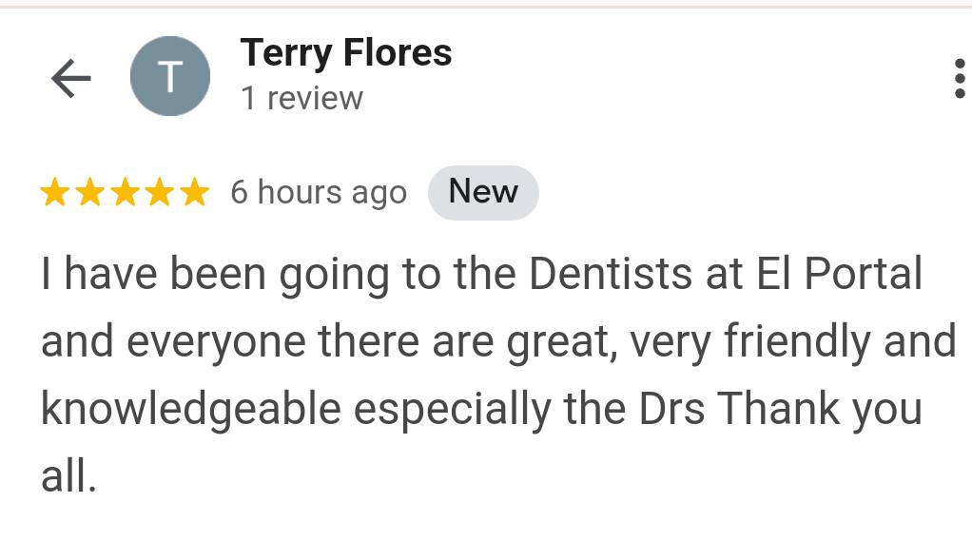Click the third yellow rating star
The width and height of the screenshot is (972, 560).
coord(126,191)
